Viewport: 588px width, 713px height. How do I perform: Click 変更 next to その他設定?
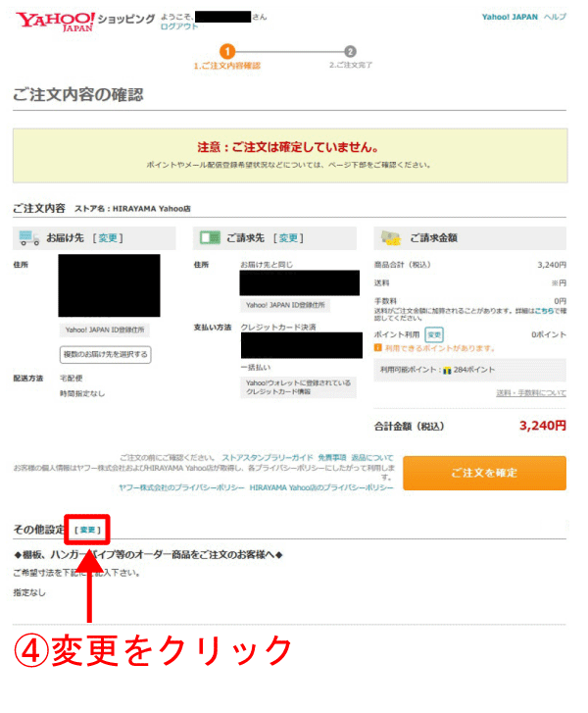tap(87, 530)
